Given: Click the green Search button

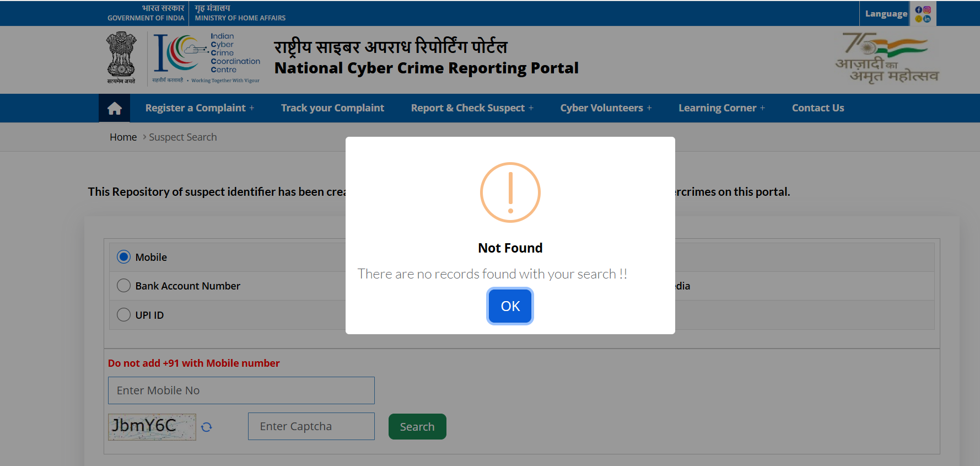Looking at the screenshot, I should (417, 427).
